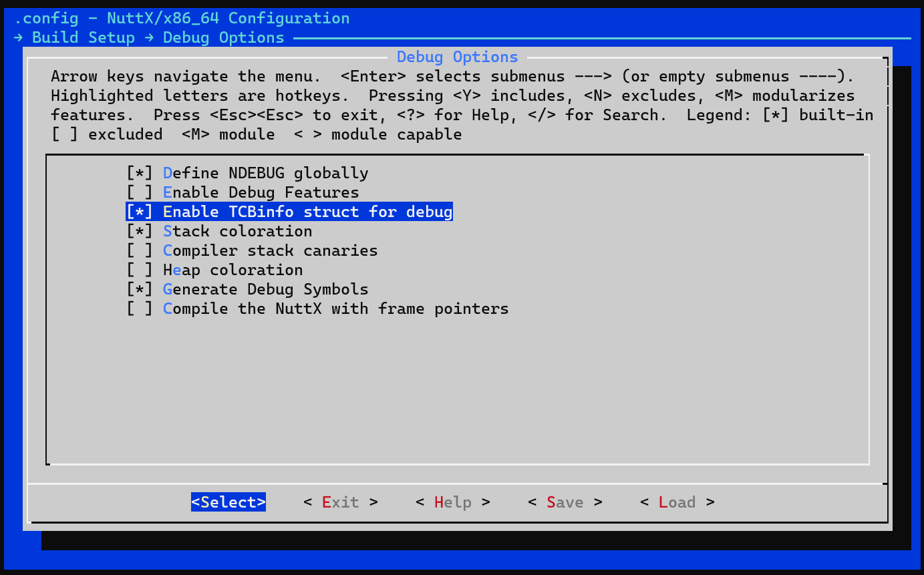
Task: Load a saved configuration
Action: coord(677,502)
